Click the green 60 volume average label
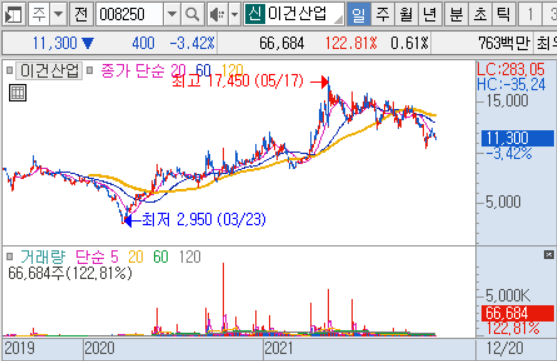The width and height of the screenshot is (557, 361). (161, 257)
